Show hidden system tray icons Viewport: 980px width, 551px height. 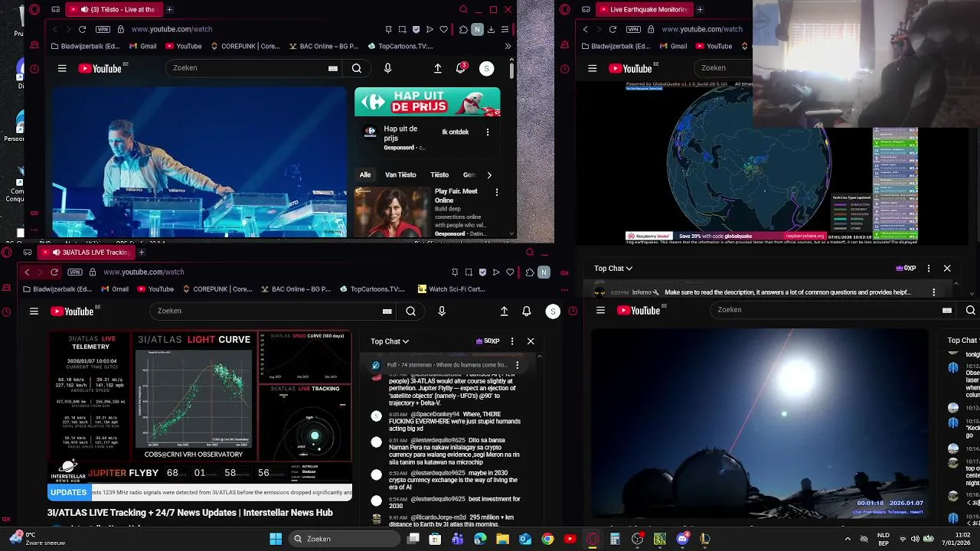point(848,539)
